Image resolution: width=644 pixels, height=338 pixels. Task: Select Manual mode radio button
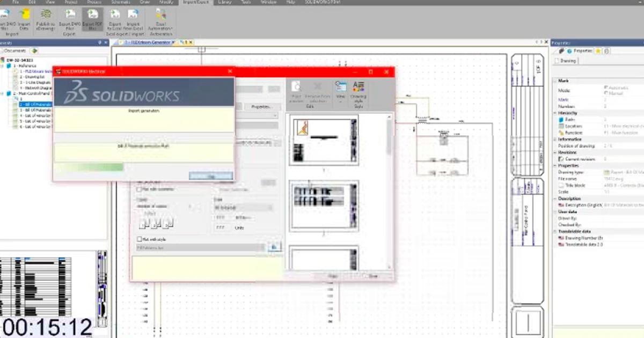pyautogui.click(x=606, y=92)
